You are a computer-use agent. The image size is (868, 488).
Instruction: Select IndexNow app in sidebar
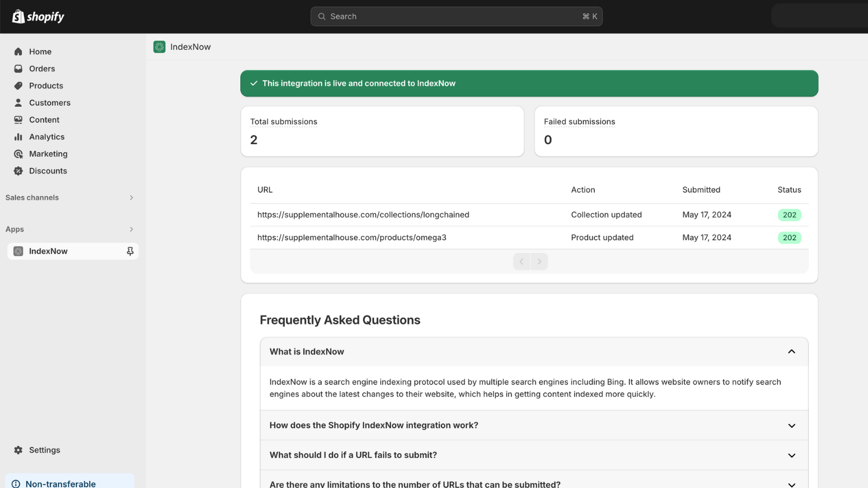point(48,251)
